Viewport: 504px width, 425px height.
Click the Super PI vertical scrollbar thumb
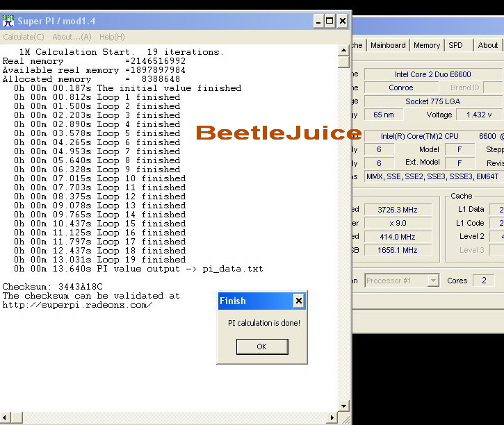343,62
